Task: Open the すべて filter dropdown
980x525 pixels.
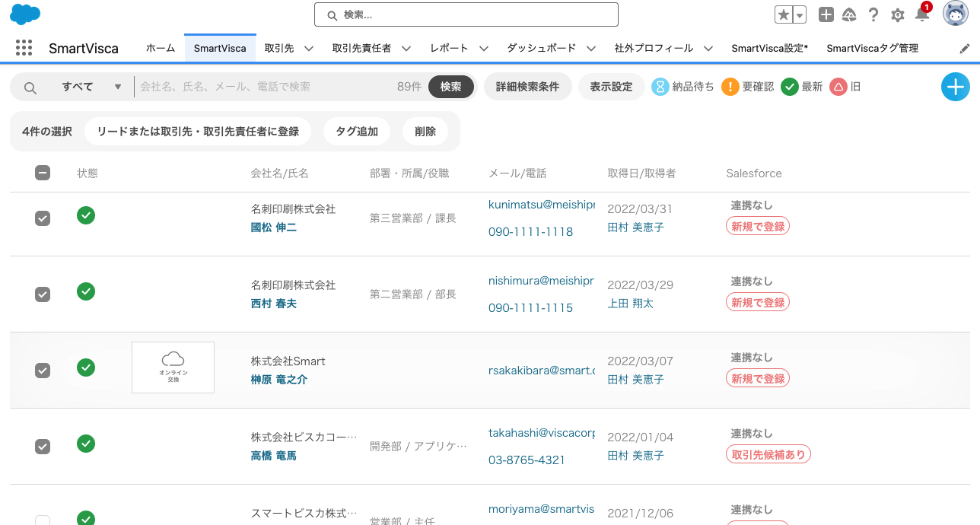Action: pos(90,87)
